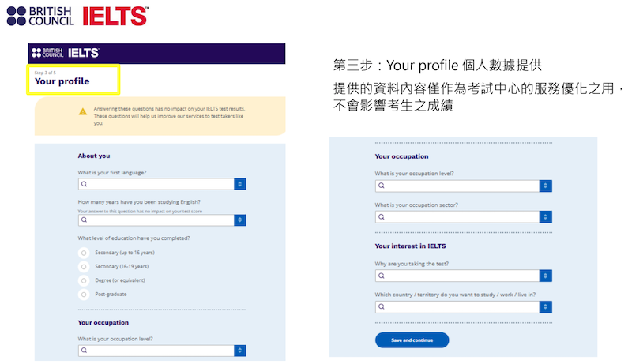Click the 'What is your occupation sector?' label
Viewport: 632px width, 364px height.
pos(416,205)
